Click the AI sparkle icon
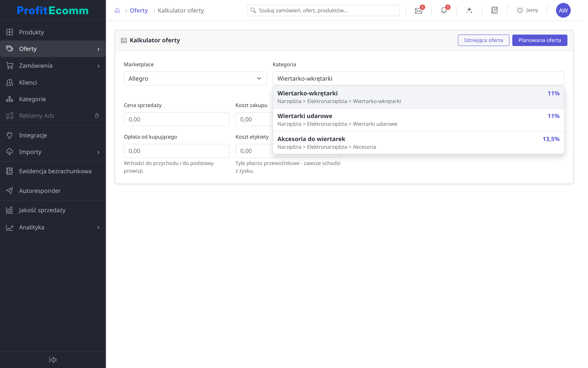Viewport: 588px width, 368px height. tap(469, 10)
